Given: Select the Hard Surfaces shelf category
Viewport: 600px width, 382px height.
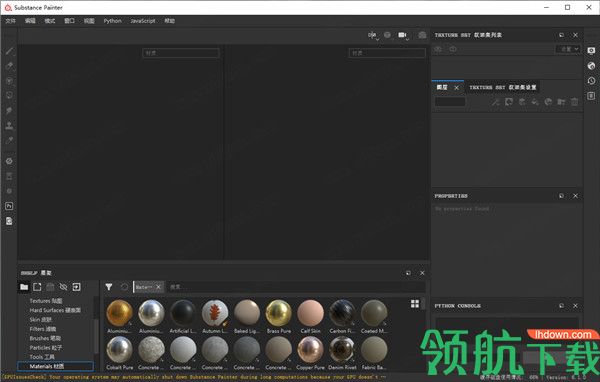Looking at the screenshot, I should [55, 310].
